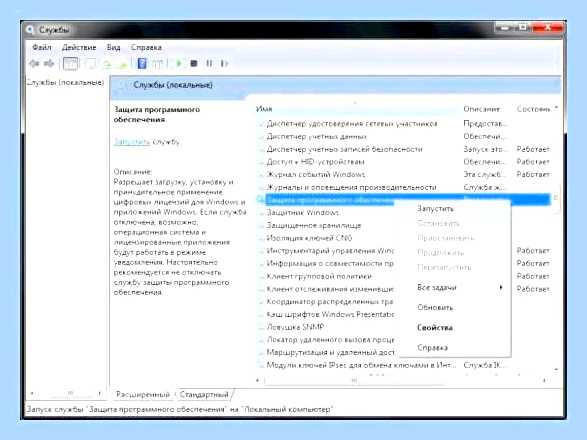Select Диспетчер учетных записей безопасности service
587x440 pixels.
(x=344, y=149)
